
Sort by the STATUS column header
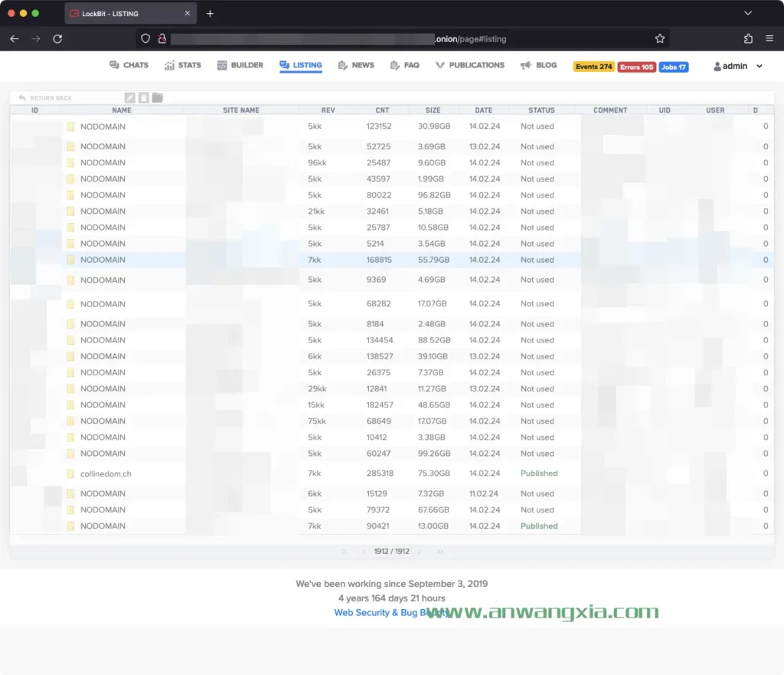point(541,110)
